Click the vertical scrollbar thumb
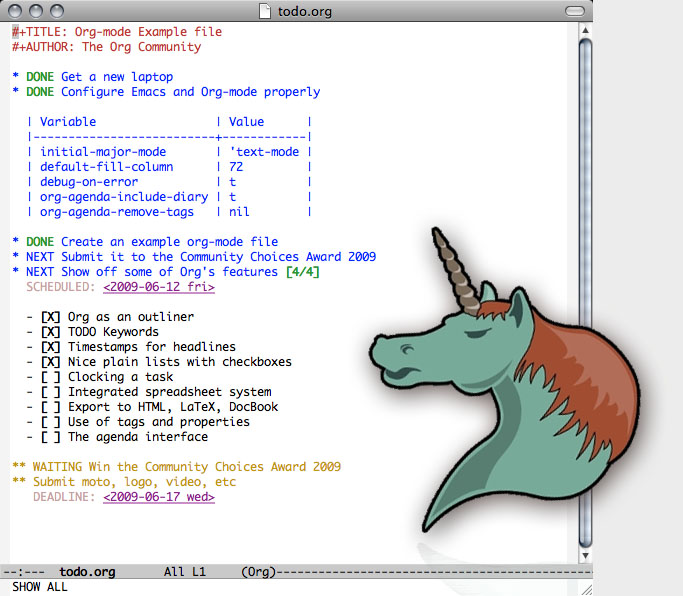The image size is (683, 596). pos(585,293)
